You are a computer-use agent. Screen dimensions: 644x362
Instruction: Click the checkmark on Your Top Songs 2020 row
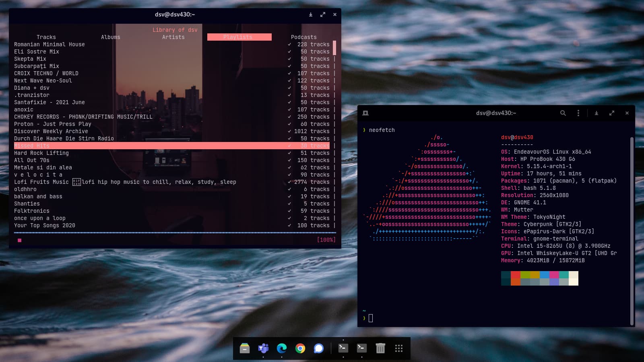click(x=289, y=225)
